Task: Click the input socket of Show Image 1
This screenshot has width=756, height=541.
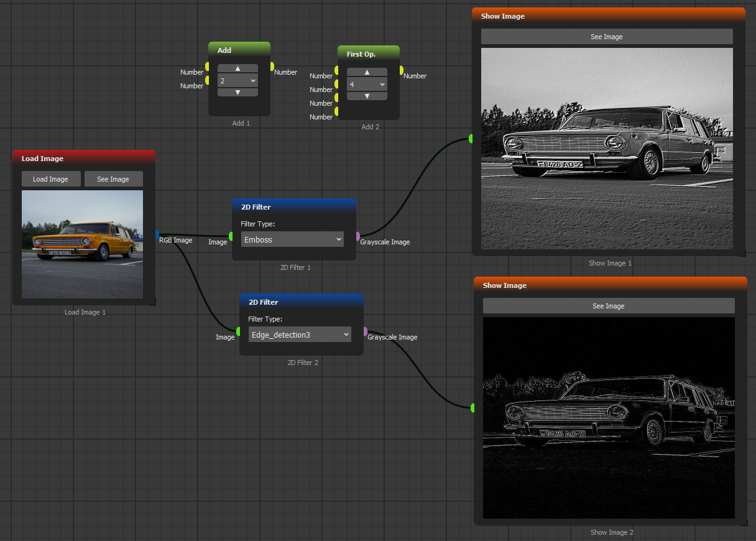Action: click(x=471, y=139)
